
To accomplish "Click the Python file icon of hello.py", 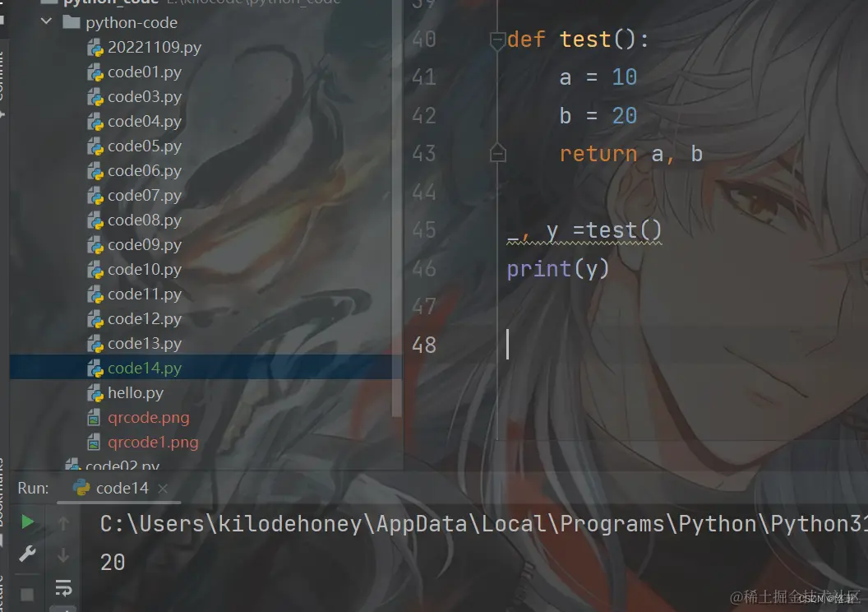I will coord(95,393).
